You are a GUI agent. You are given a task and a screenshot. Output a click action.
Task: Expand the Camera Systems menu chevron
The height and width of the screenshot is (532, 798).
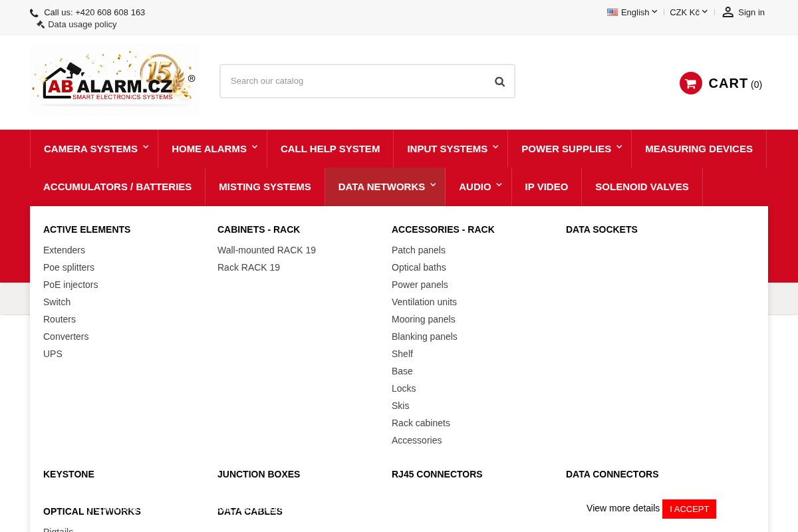tap(146, 147)
